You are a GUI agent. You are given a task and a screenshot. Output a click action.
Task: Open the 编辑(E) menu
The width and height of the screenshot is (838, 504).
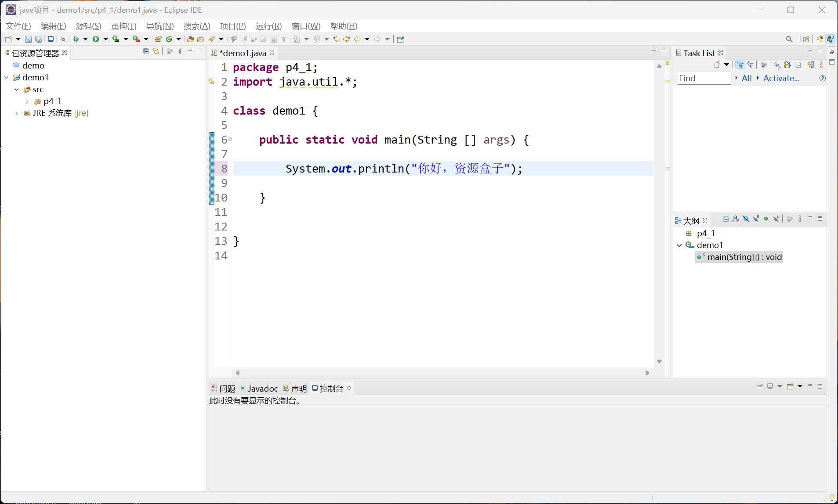[53, 26]
